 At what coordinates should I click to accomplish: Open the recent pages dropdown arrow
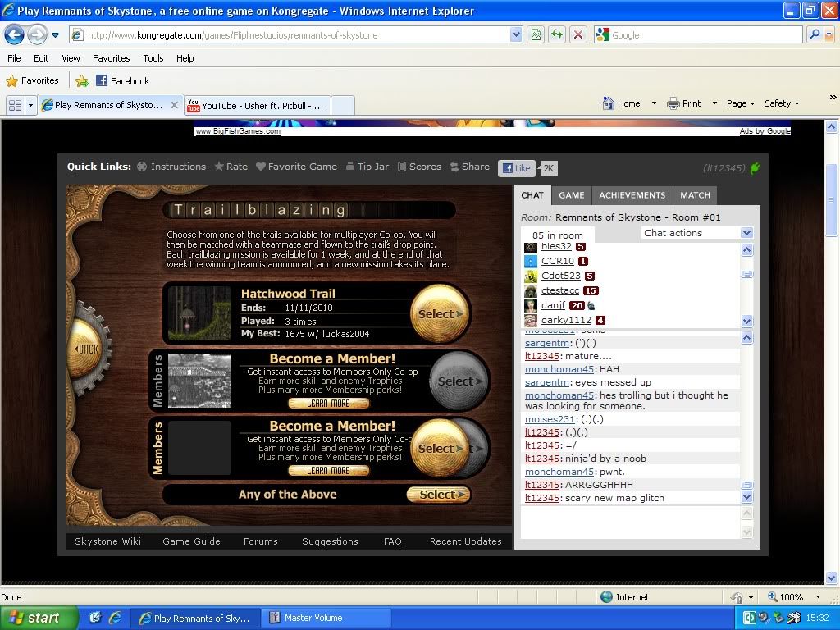pyautogui.click(x=55, y=35)
